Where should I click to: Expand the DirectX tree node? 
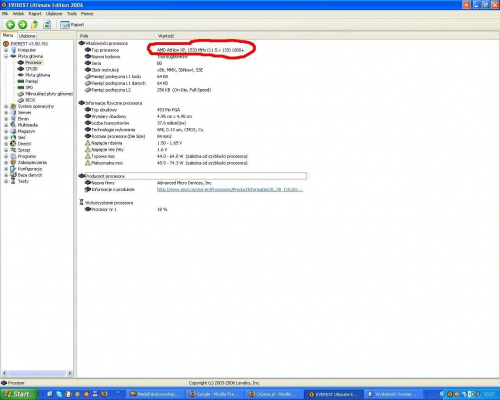click(x=6, y=144)
